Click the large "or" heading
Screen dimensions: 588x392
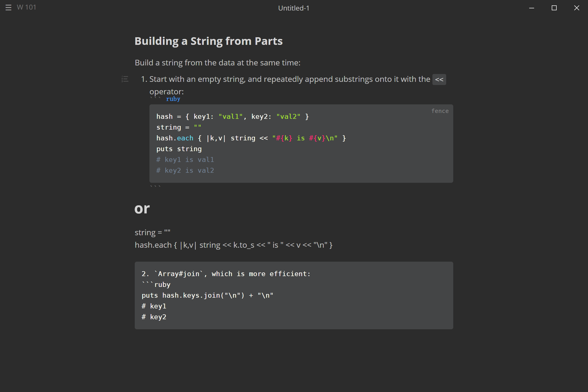click(x=142, y=208)
